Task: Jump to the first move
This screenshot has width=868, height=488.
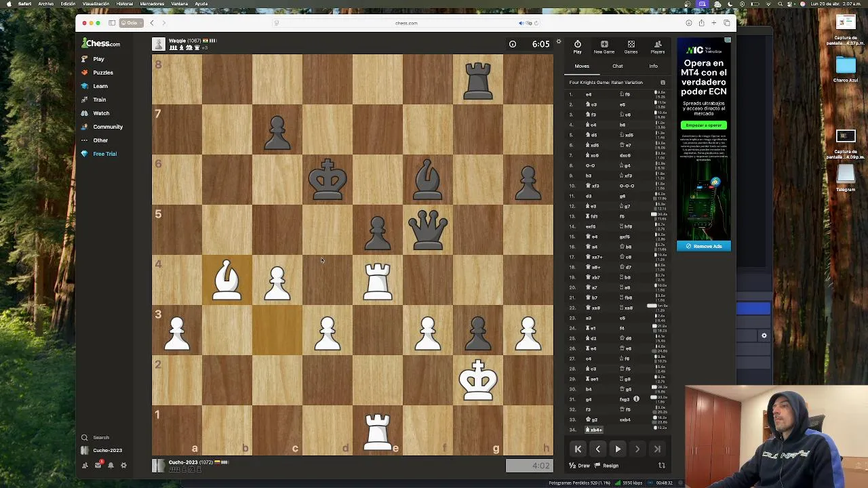Action: coord(578,449)
